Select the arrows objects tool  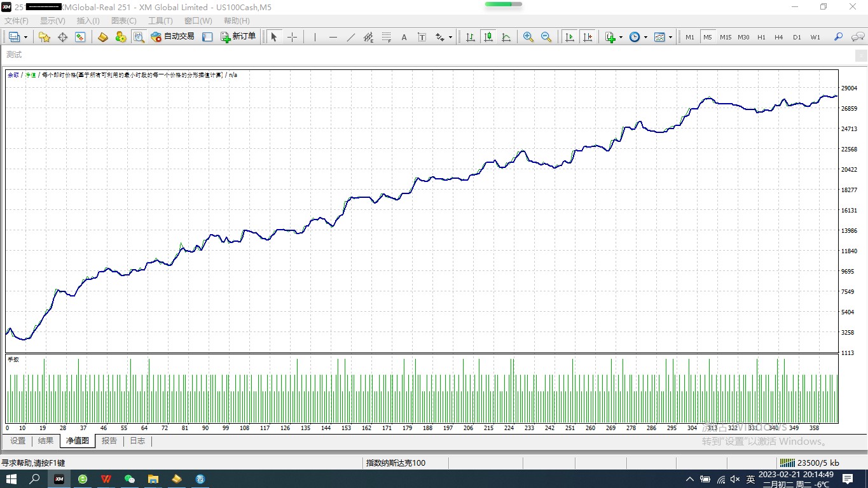[439, 37]
